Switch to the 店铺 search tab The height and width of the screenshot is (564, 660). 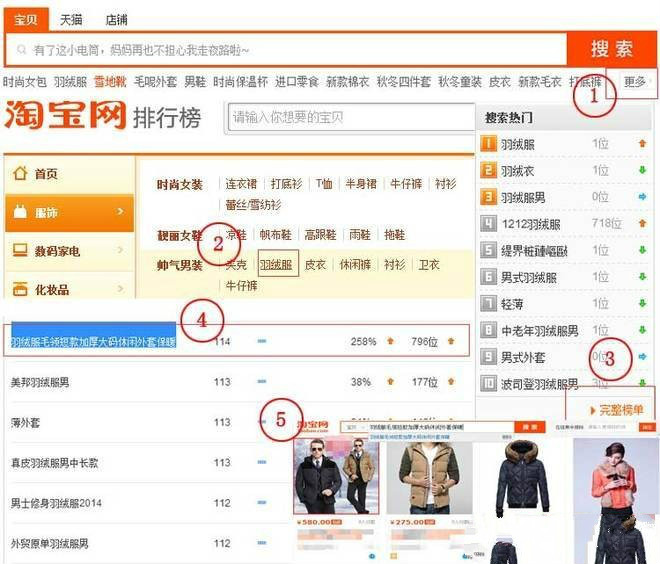(x=116, y=19)
